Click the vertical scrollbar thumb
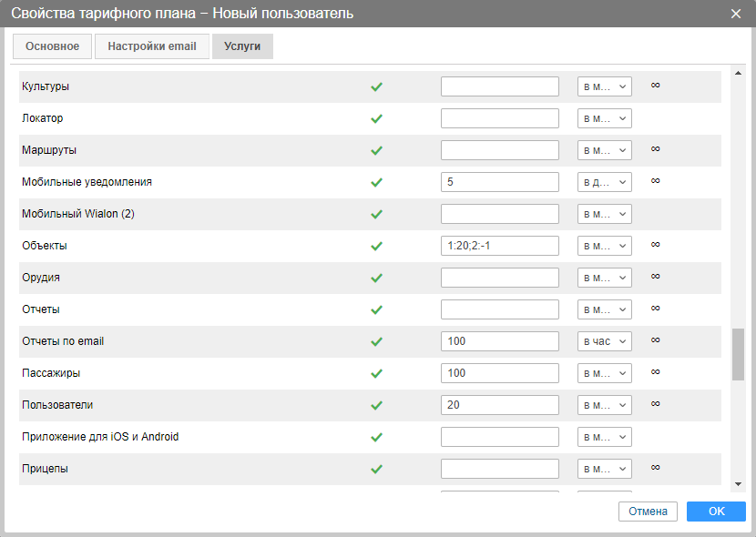The image size is (756, 537). coord(738,354)
